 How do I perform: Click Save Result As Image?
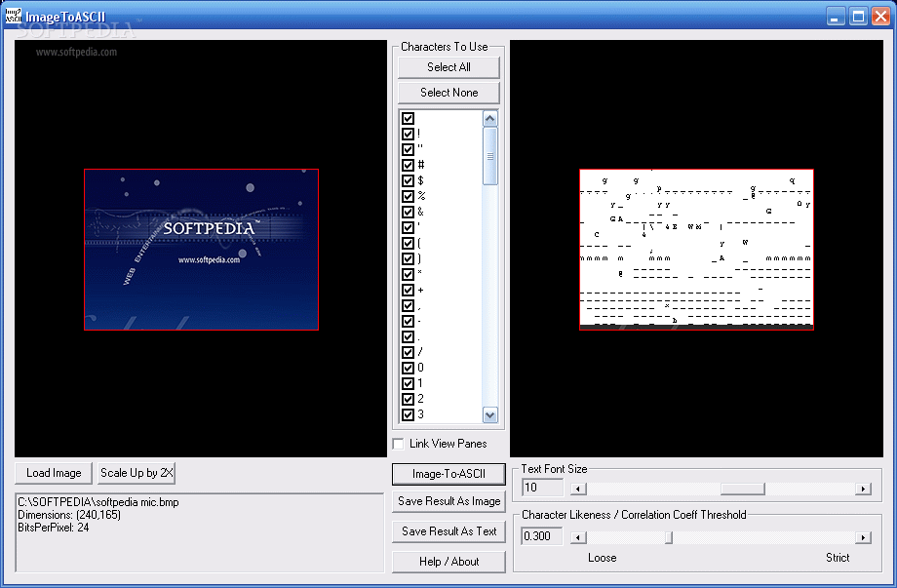pos(449,501)
